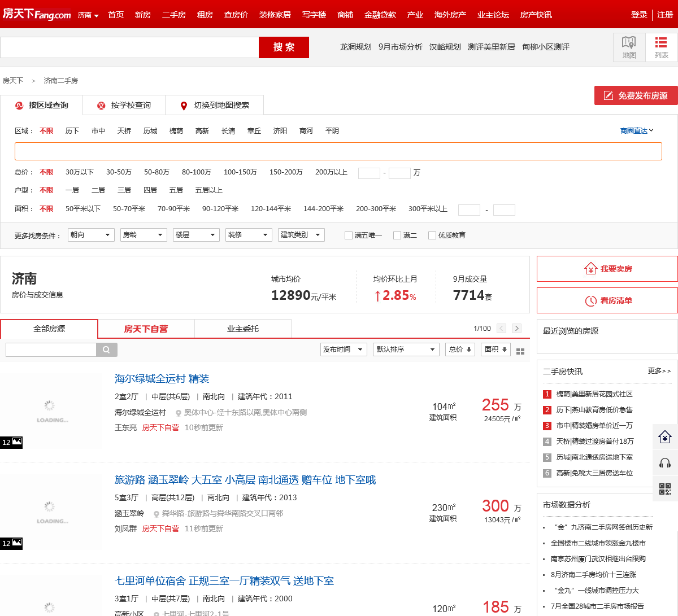
Task: Click 登录 link
Action: [639, 15]
